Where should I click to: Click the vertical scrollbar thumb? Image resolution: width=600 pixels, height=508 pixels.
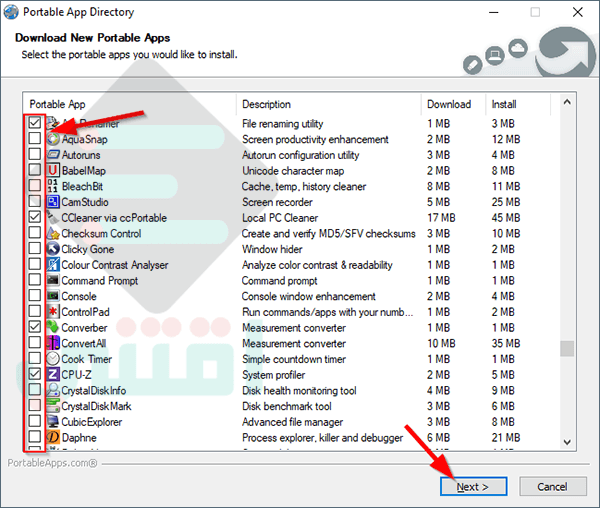567,348
